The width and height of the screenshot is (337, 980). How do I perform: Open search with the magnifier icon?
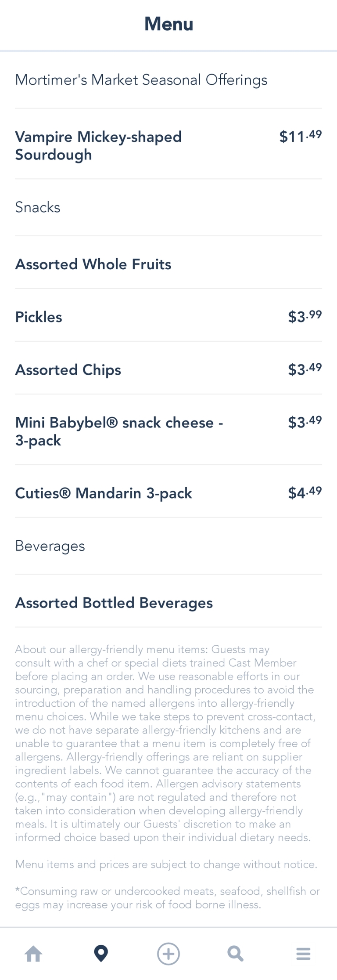(236, 954)
